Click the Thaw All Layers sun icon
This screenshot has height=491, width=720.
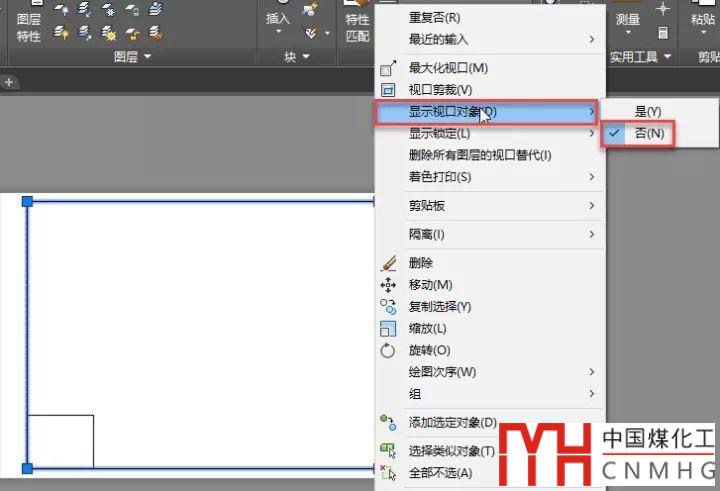point(108,33)
